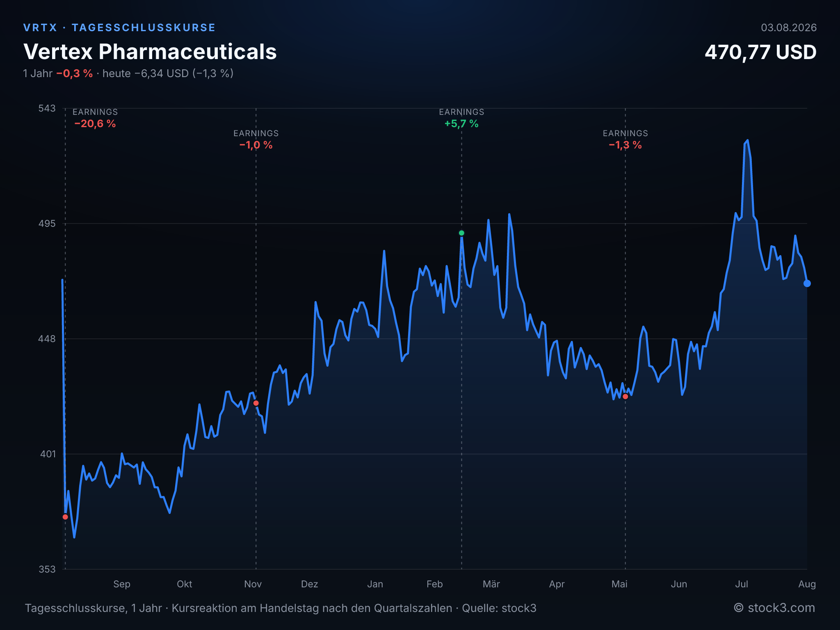Image resolution: width=840 pixels, height=630 pixels.
Task: Click the red earnings dot in November
Action: tap(256, 403)
